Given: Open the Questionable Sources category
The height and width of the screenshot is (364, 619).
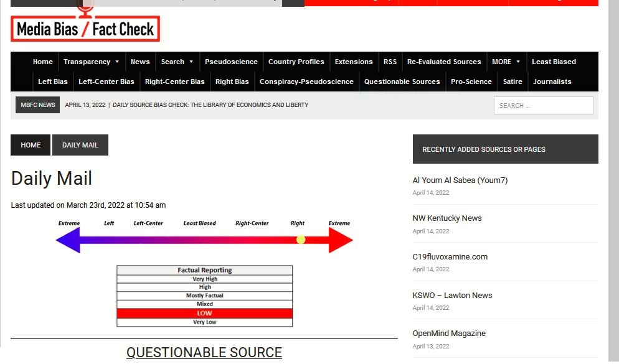Looking at the screenshot, I should tap(402, 82).
